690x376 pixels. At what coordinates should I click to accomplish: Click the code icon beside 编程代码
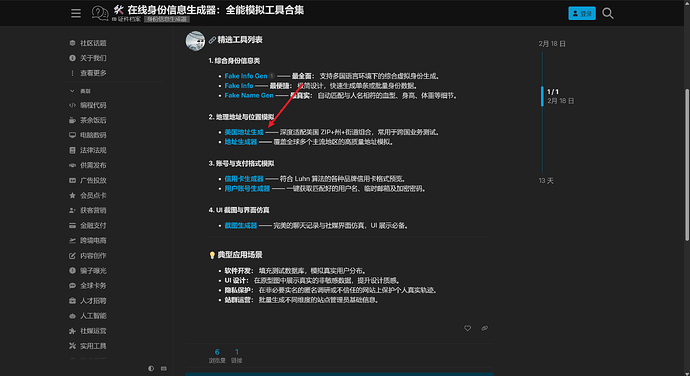pos(72,105)
